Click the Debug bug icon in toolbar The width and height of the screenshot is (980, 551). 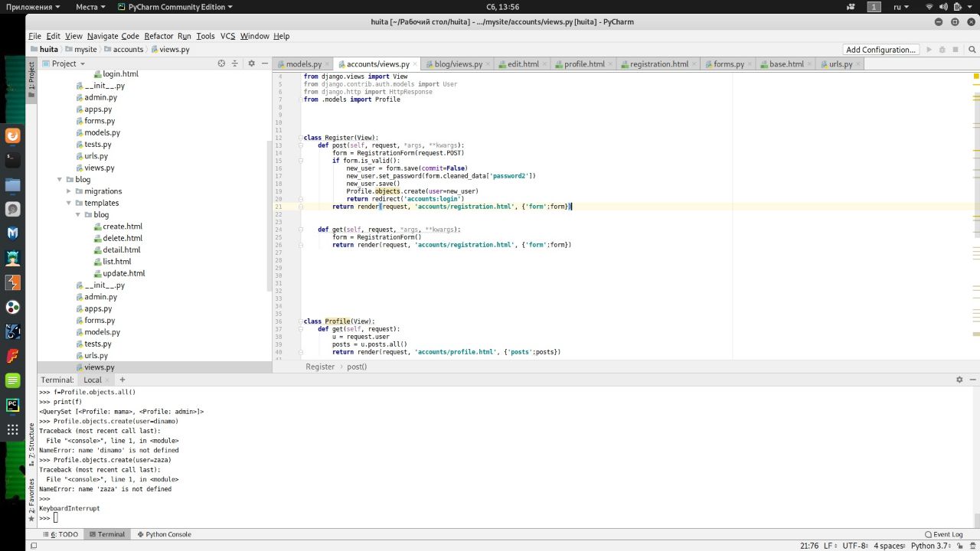[x=942, y=50]
